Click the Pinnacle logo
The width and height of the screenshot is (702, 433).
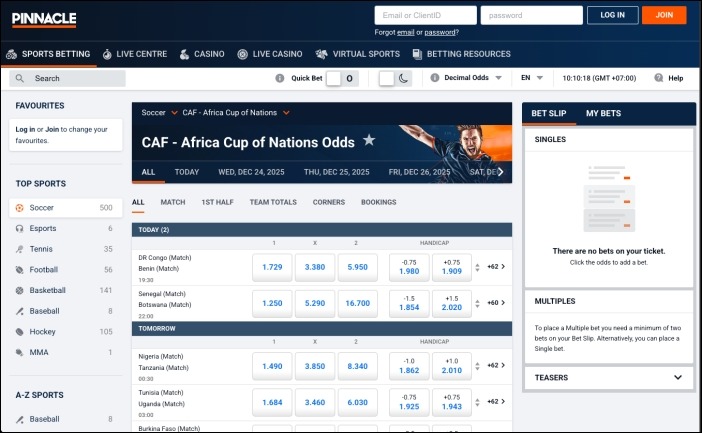[44, 15]
